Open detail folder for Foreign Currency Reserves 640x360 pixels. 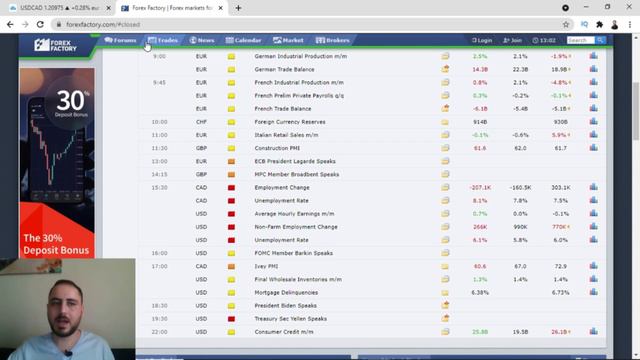click(x=445, y=122)
